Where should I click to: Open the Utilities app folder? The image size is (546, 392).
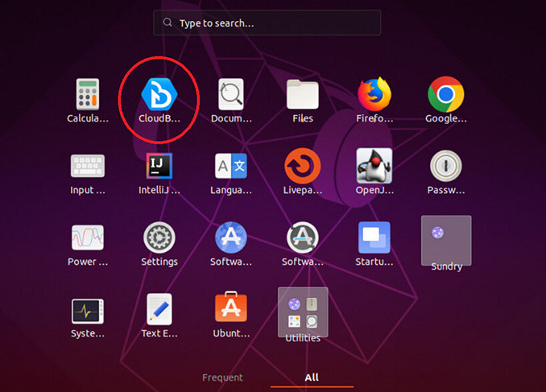[303, 312]
